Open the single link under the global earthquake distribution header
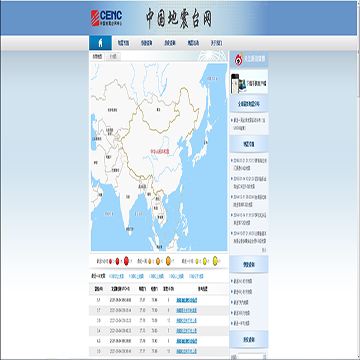Screen dimensions: 360x360 click(249, 124)
